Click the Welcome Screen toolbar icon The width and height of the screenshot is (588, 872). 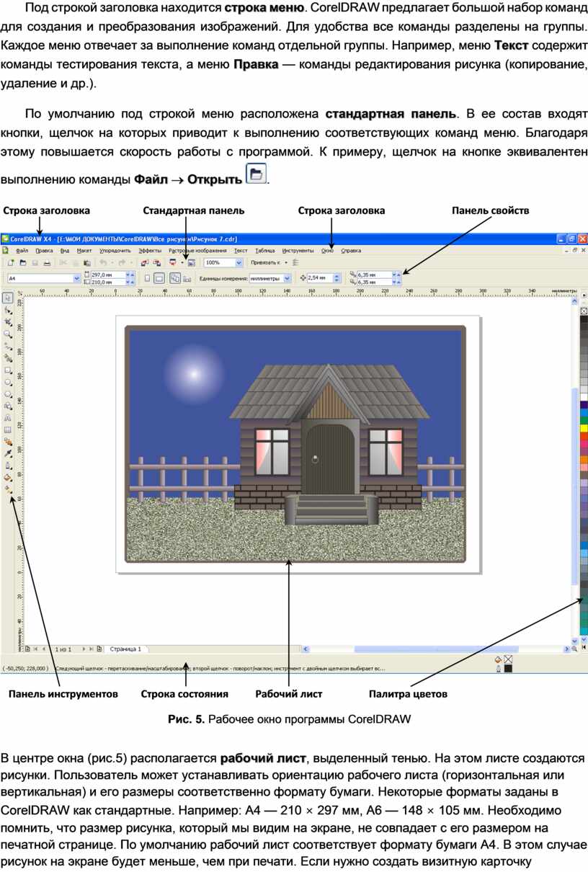[x=192, y=263]
